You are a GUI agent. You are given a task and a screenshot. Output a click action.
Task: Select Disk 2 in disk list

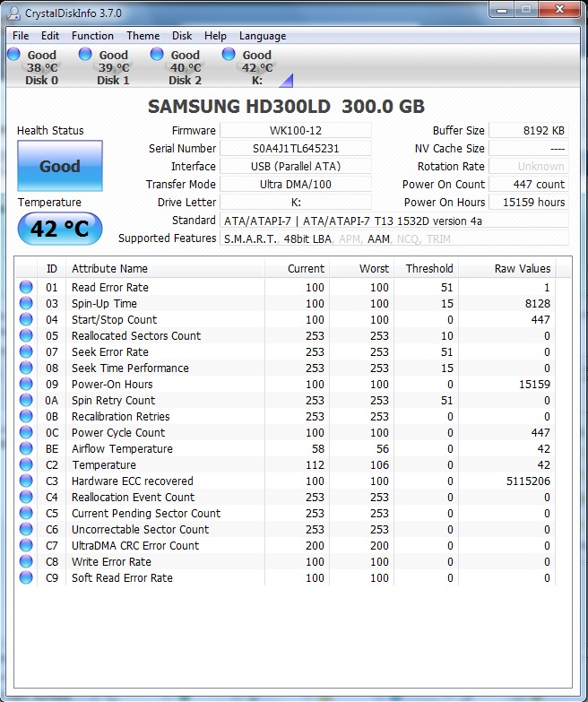(x=185, y=67)
